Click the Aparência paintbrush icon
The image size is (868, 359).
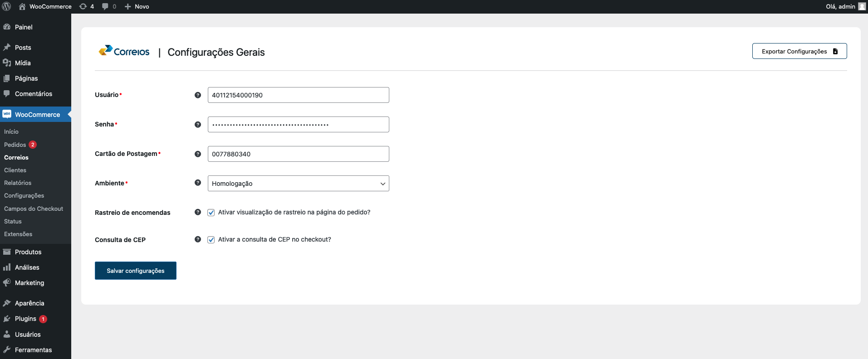click(x=7, y=303)
